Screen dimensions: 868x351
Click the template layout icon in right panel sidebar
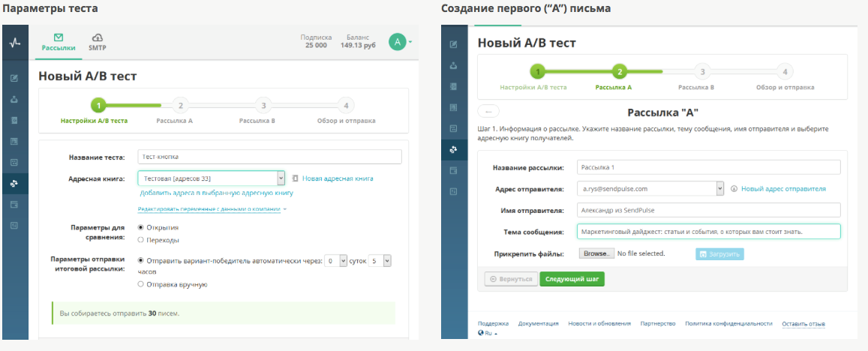(x=453, y=107)
